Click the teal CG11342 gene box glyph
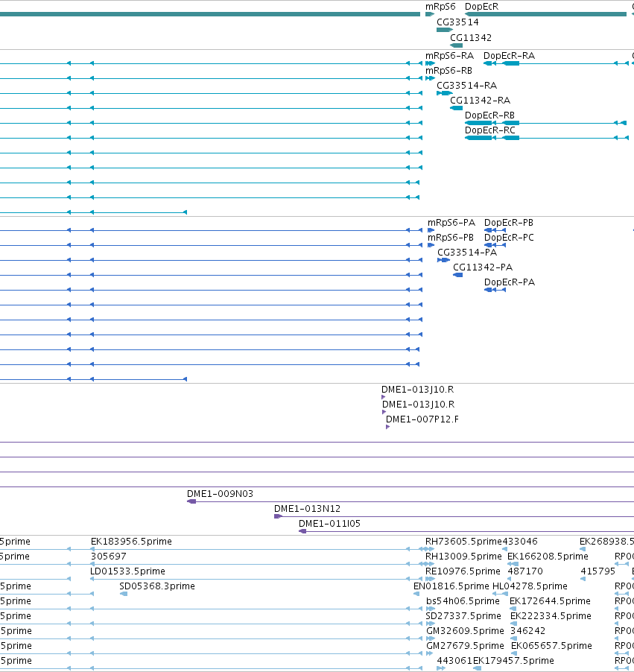This screenshot has height=672, width=634. (x=456, y=45)
